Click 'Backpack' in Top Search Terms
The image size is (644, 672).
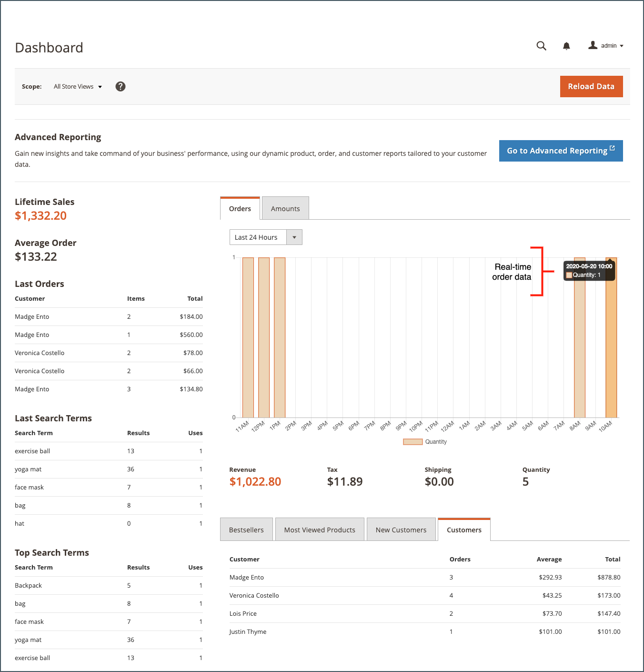28,585
